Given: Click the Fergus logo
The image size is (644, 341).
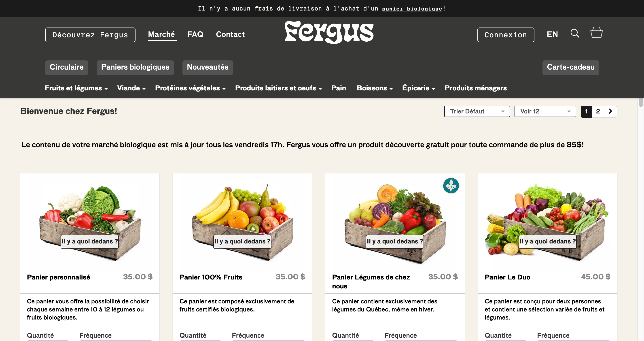Looking at the screenshot, I should coord(329,32).
